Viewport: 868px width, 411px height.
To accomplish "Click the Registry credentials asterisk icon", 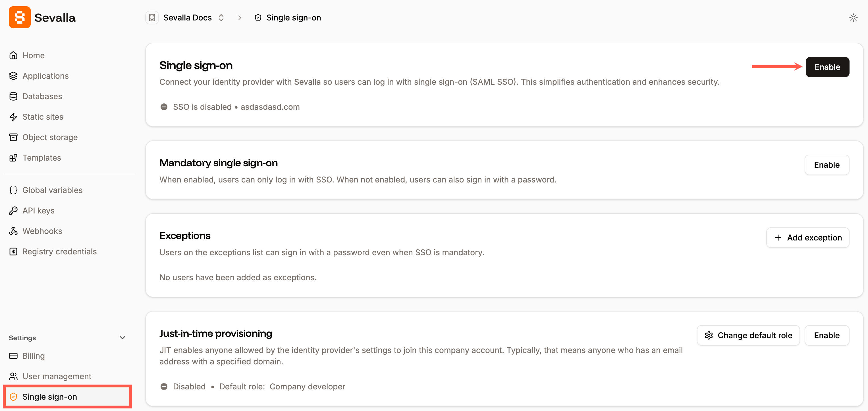I will coord(13,252).
